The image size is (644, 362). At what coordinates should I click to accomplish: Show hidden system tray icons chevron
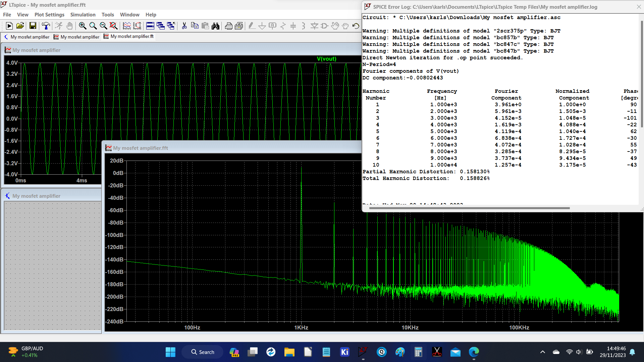tap(542, 352)
